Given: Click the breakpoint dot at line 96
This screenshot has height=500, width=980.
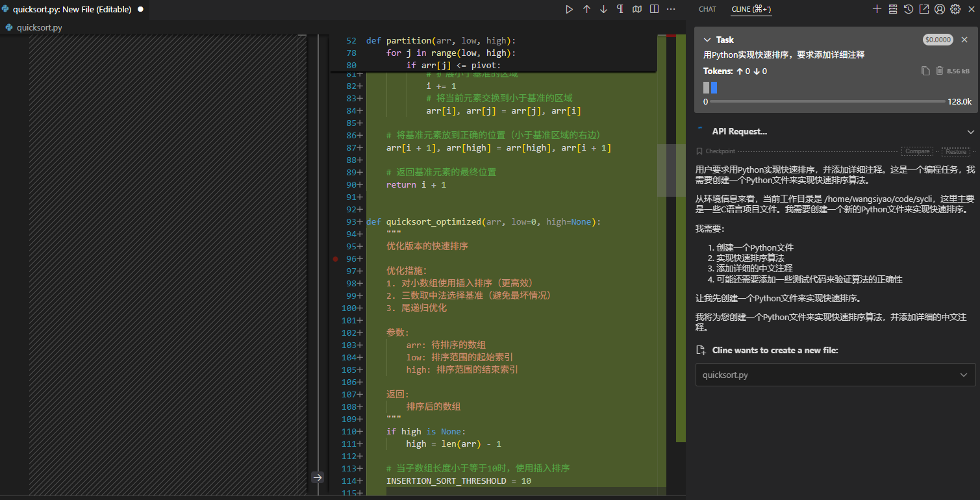Looking at the screenshot, I should [x=336, y=258].
